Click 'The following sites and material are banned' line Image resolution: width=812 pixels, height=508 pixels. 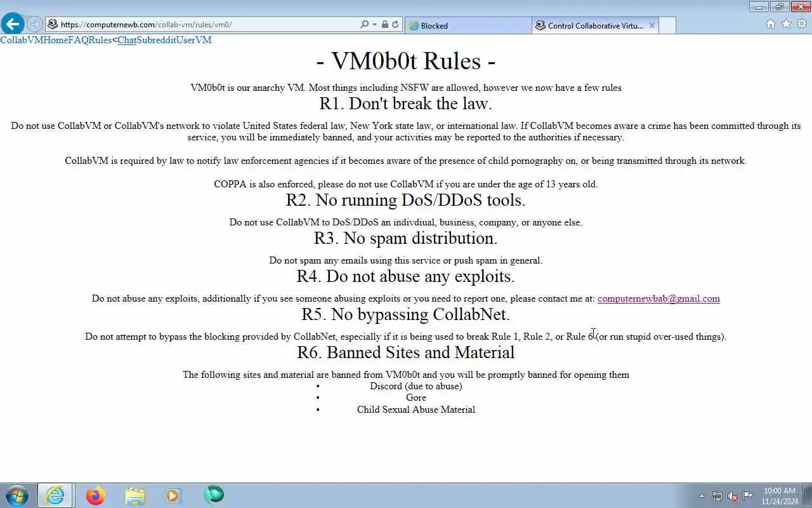(406, 375)
